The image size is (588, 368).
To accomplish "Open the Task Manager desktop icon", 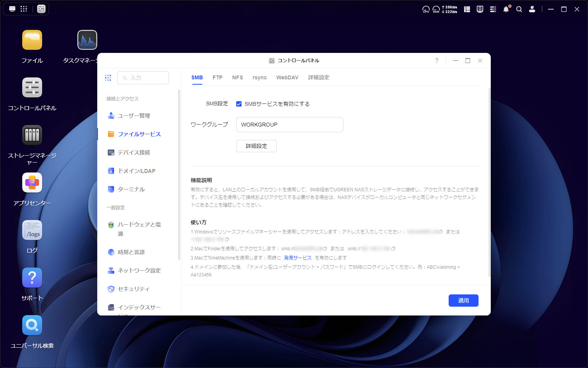I will [x=87, y=40].
